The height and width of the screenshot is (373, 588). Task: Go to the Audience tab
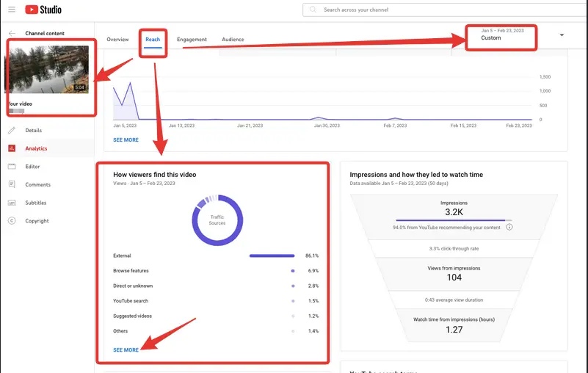pyautogui.click(x=233, y=40)
